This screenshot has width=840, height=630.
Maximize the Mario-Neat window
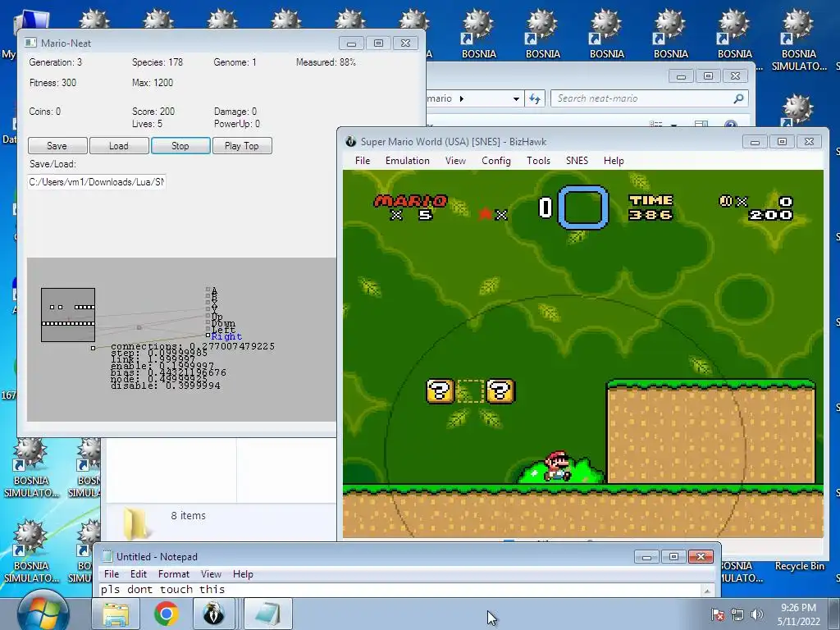tap(378, 43)
